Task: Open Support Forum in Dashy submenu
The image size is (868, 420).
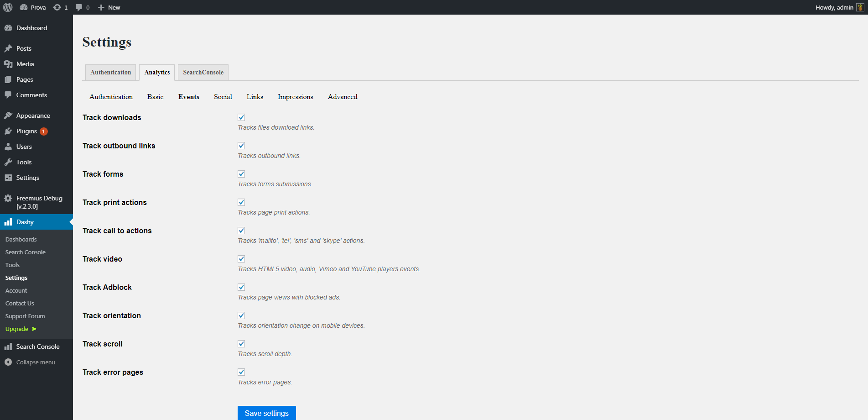Action: pyautogui.click(x=25, y=316)
